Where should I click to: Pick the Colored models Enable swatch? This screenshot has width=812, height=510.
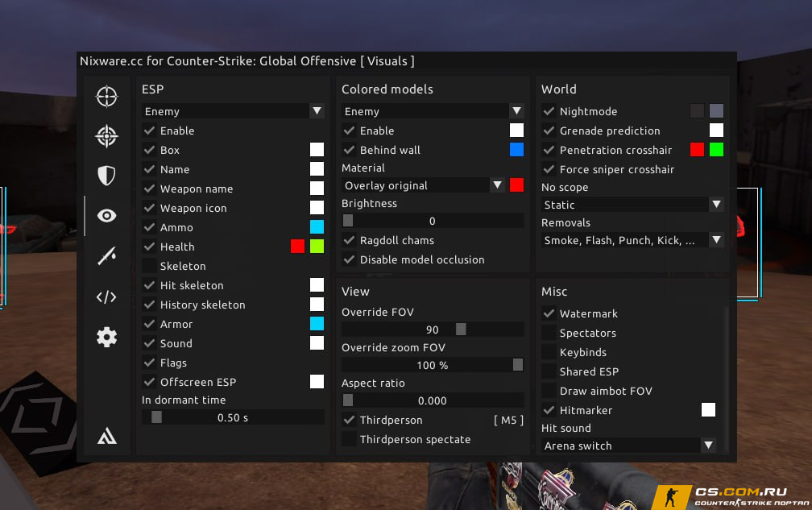click(x=517, y=130)
